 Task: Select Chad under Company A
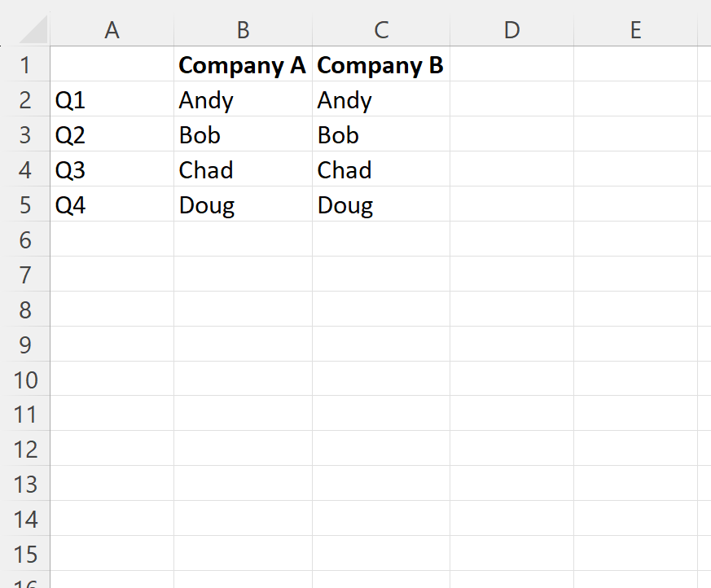(243, 169)
